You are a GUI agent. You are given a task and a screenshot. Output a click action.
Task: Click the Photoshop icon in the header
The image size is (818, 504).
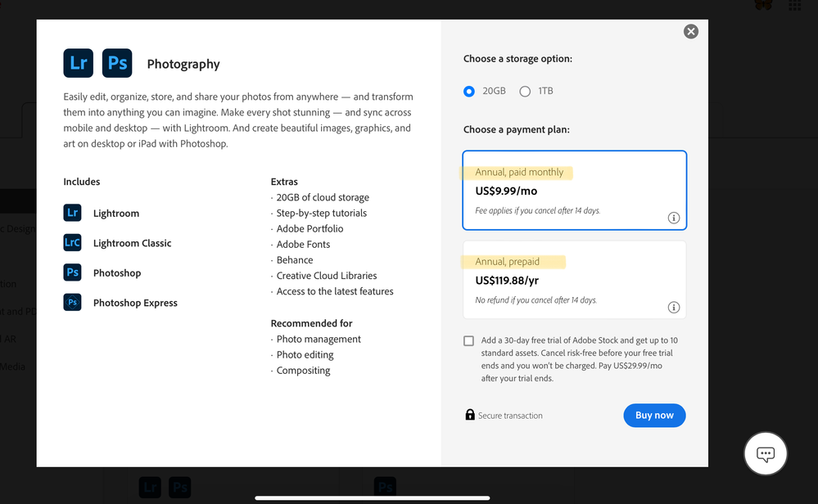(x=117, y=63)
